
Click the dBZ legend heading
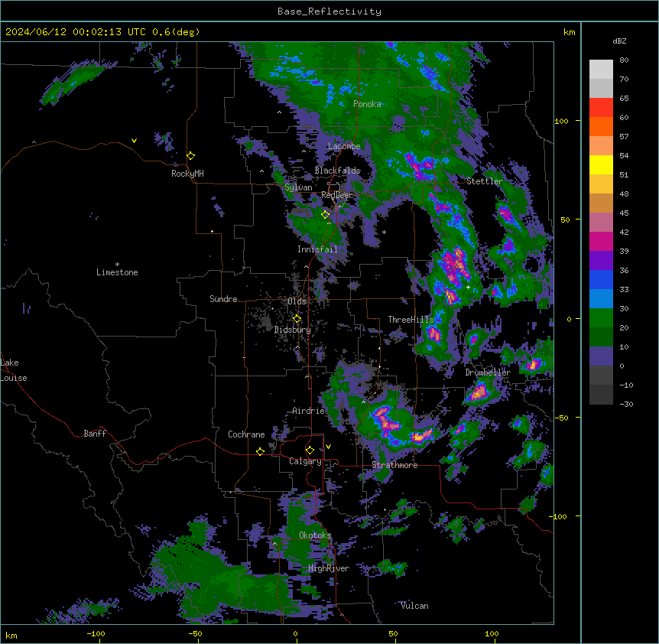pyautogui.click(x=619, y=41)
